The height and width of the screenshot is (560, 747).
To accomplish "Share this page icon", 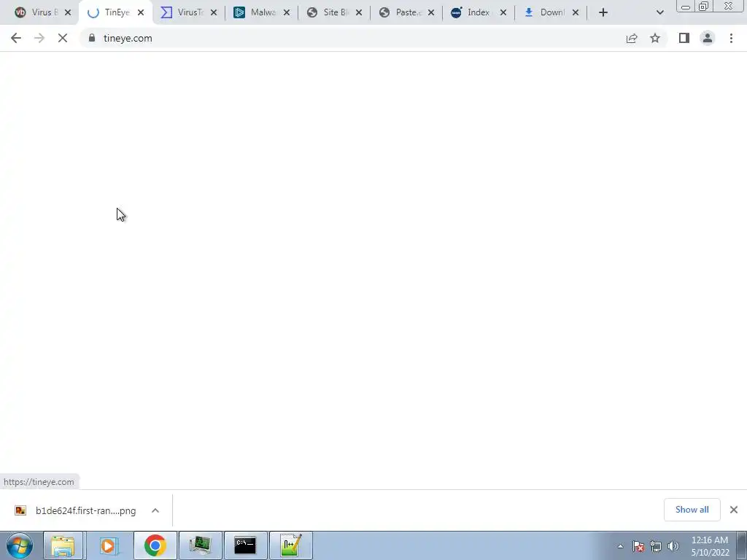I will [632, 38].
